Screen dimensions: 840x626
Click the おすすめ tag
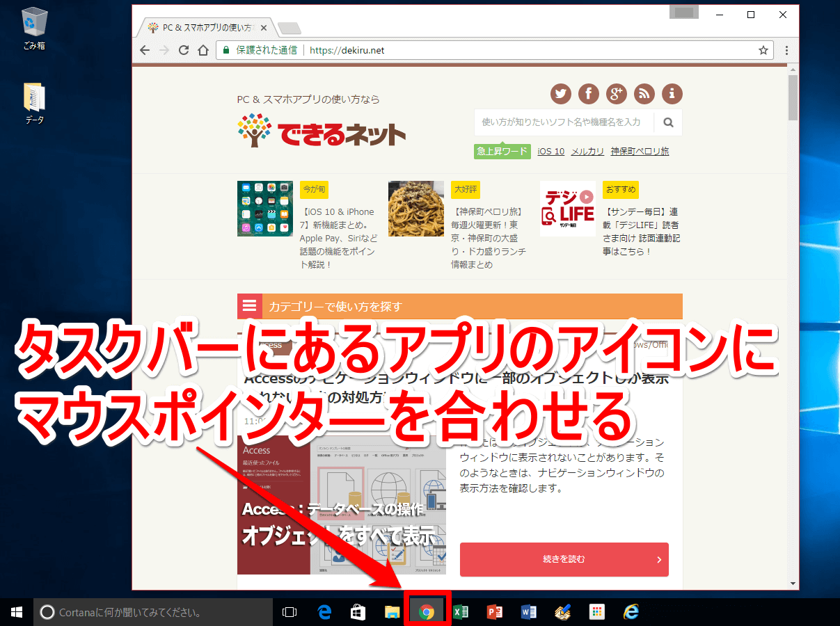(620, 189)
